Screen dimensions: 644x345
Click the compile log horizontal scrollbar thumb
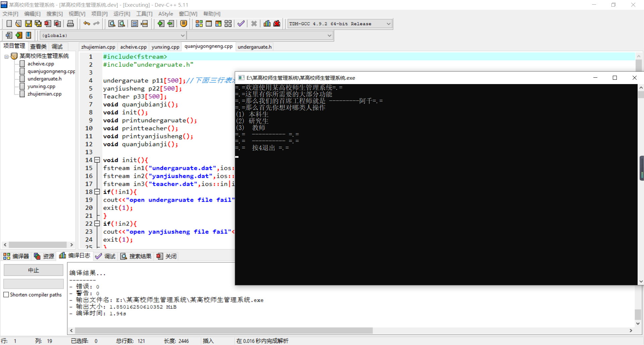pyautogui.click(x=224, y=331)
